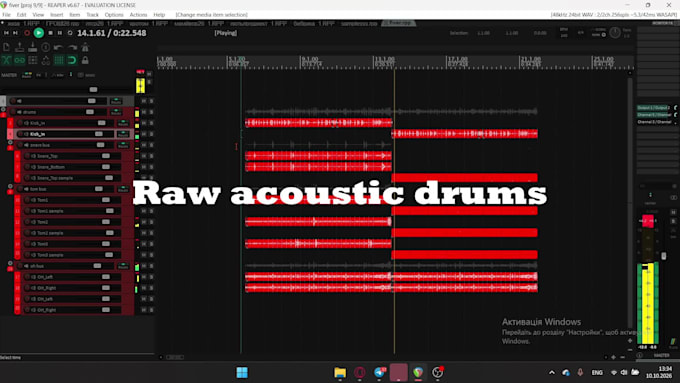Toggle item grouping chain icon
Screen dimensions: 680x383
coord(19,60)
